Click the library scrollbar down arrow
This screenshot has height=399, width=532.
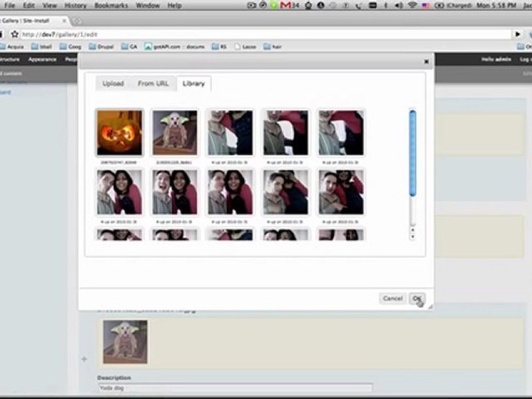point(412,237)
